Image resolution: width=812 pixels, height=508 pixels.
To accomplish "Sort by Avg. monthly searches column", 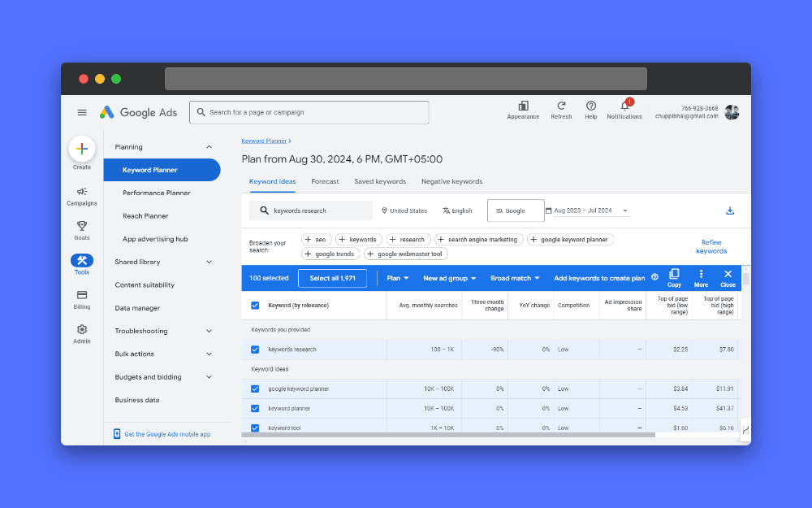I will click(428, 306).
